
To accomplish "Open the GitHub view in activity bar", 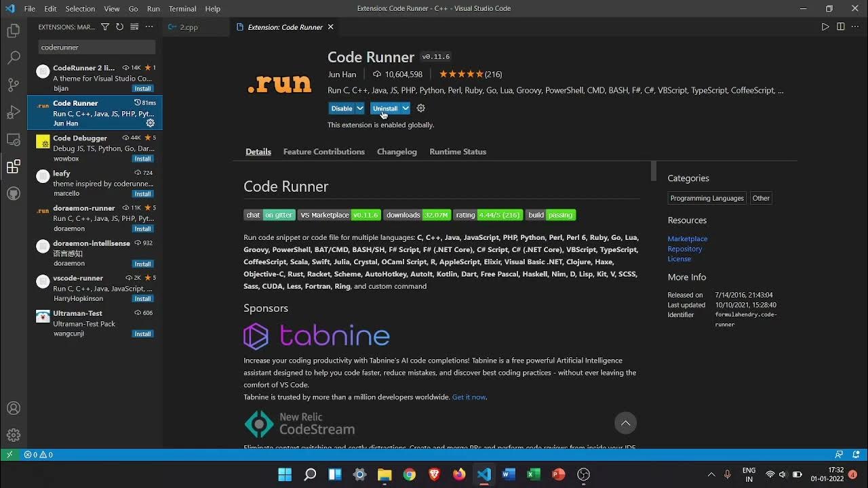I will coord(14,194).
